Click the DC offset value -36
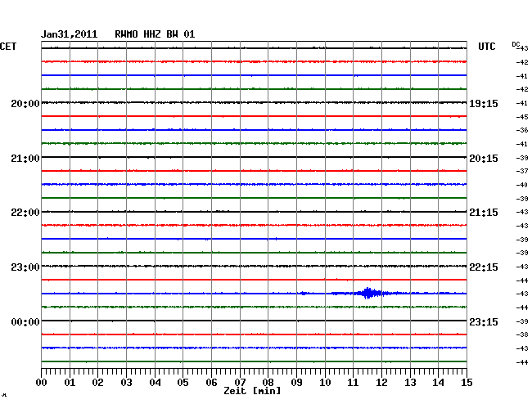The width and height of the screenshot is (532, 404). tap(522, 130)
